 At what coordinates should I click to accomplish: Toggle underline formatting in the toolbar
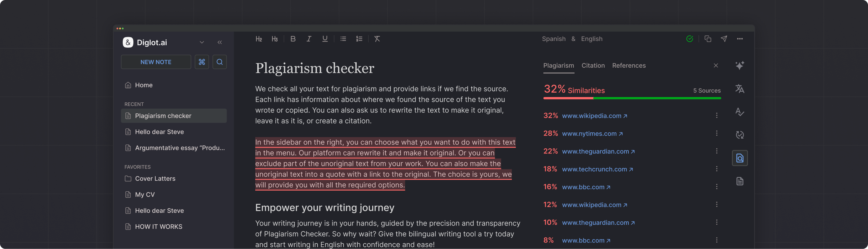click(x=325, y=39)
